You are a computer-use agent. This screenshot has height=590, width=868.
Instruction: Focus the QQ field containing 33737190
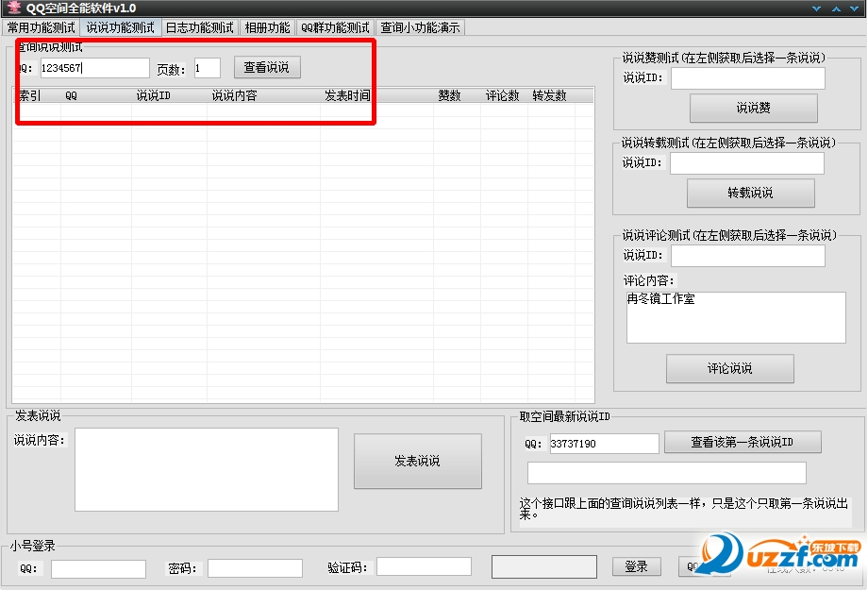point(604,443)
